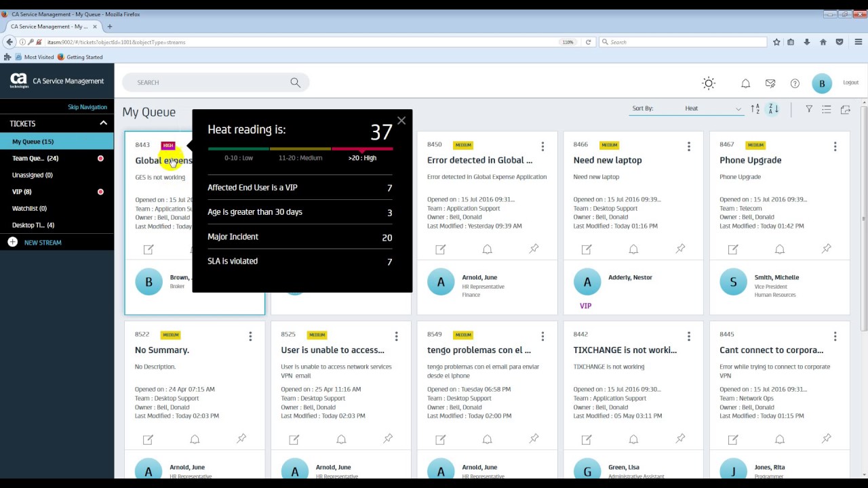Click the search magnifier icon
Viewport: 868px width, 488px height.
pyautogui.click(x=295, y=83)
